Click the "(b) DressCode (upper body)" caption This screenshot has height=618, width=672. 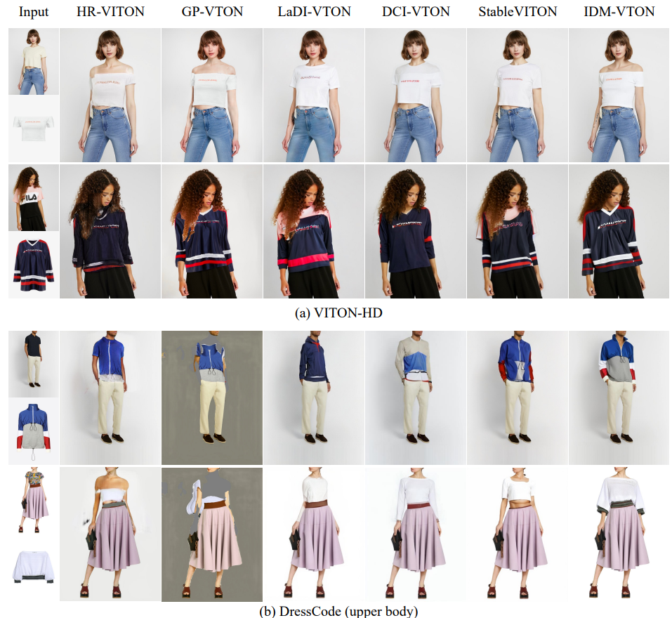(338, 611)
